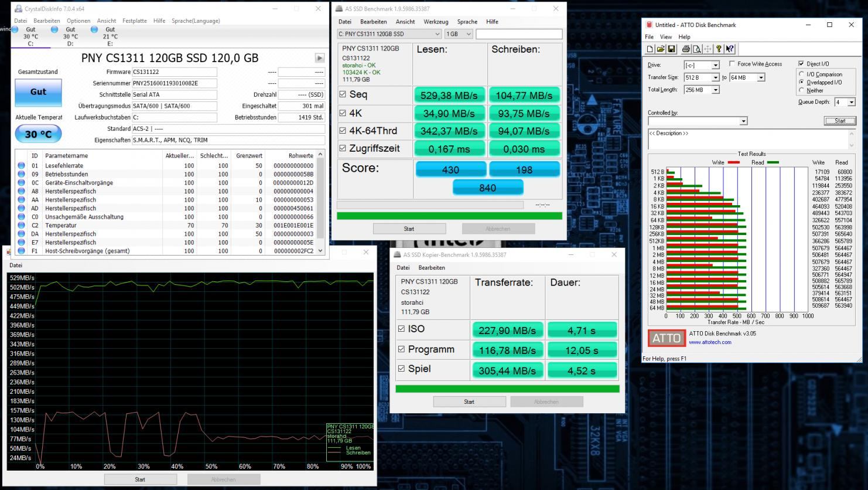Click the blue Gut health status button
868x490 pixels.
point(38,92)
